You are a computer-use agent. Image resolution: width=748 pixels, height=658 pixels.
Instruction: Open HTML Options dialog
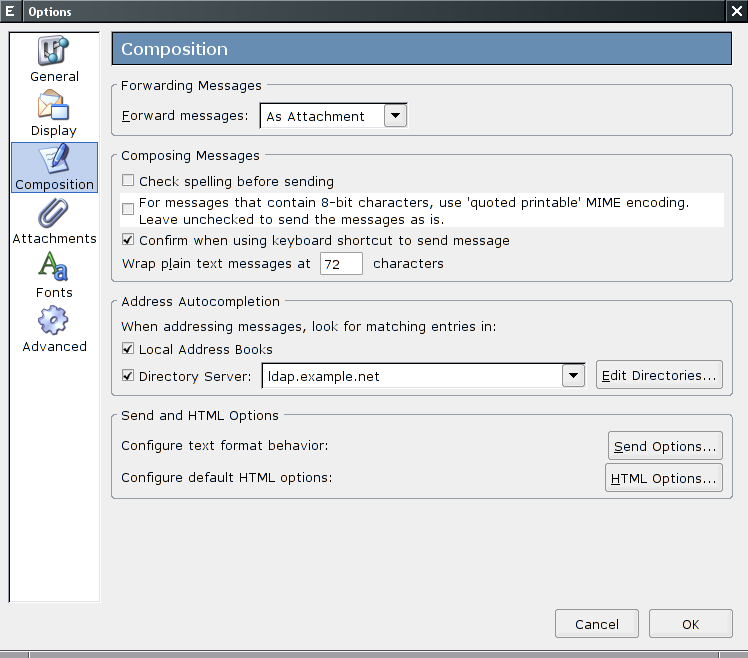point(664,478)
